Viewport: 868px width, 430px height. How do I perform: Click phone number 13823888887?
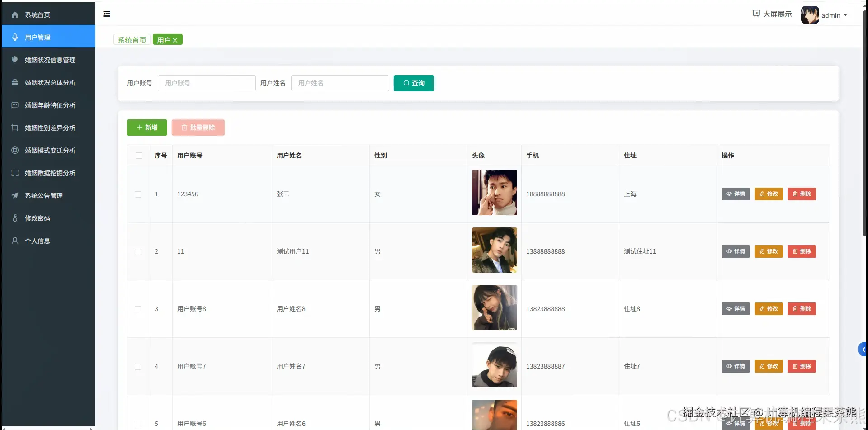pyautogui.click(x=545, y=367)
